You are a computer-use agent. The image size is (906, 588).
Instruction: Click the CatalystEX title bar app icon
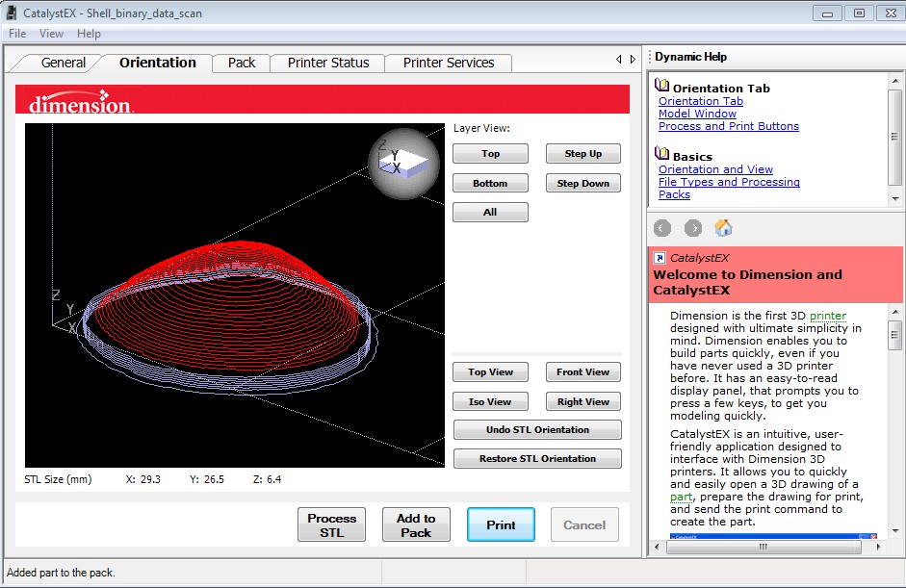pos(12,13)
